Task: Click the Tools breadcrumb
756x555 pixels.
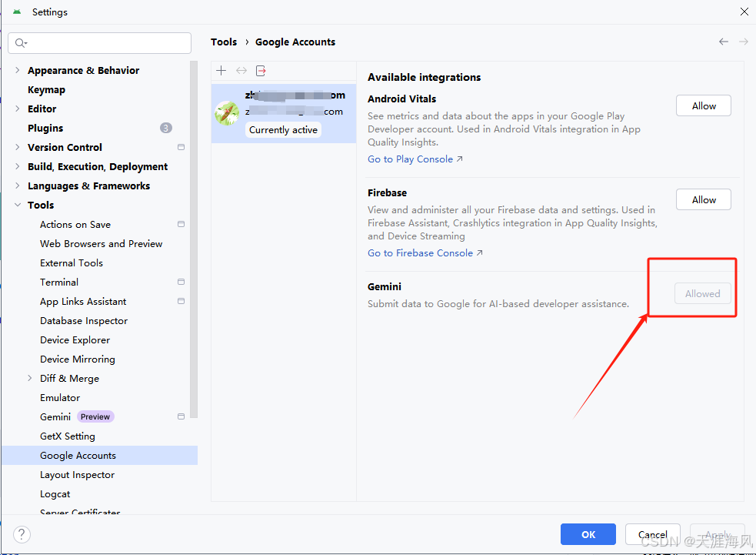Action: point(224,42)
